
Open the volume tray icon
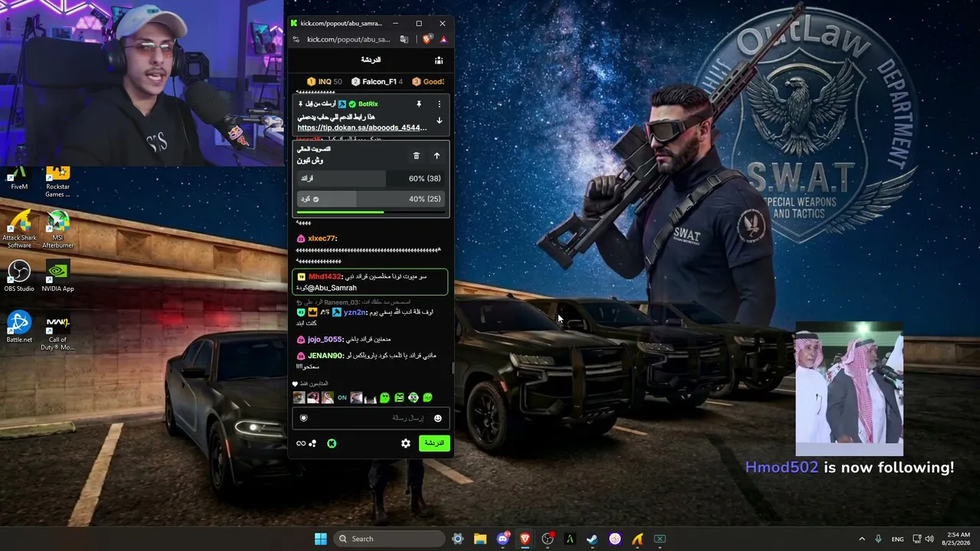click(929, 539)
